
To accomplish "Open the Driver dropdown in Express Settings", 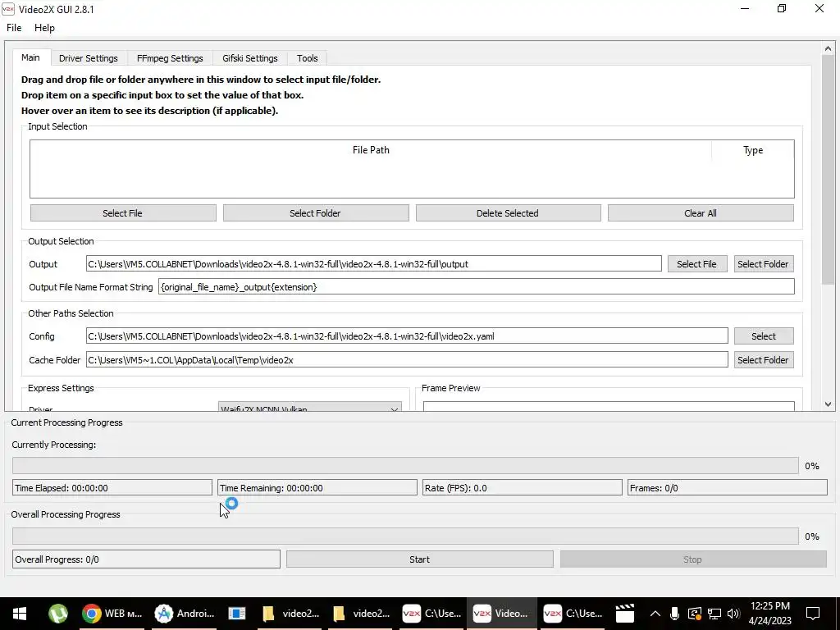I will (x=310, y=407).
